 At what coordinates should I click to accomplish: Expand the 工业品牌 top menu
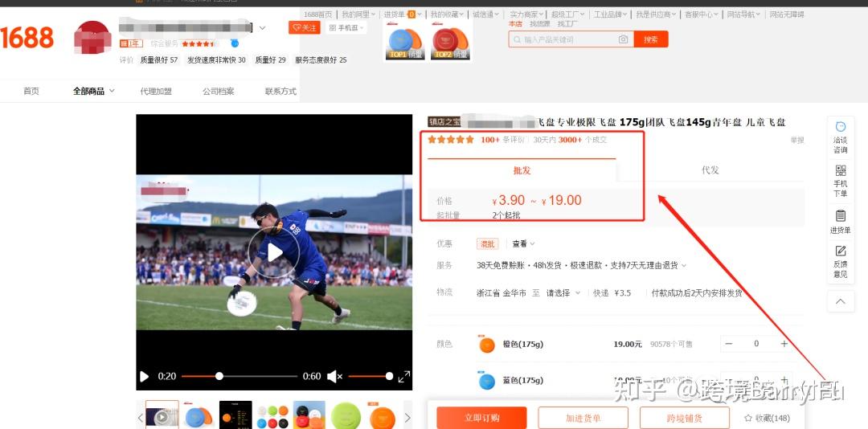[x=611, y=14]
